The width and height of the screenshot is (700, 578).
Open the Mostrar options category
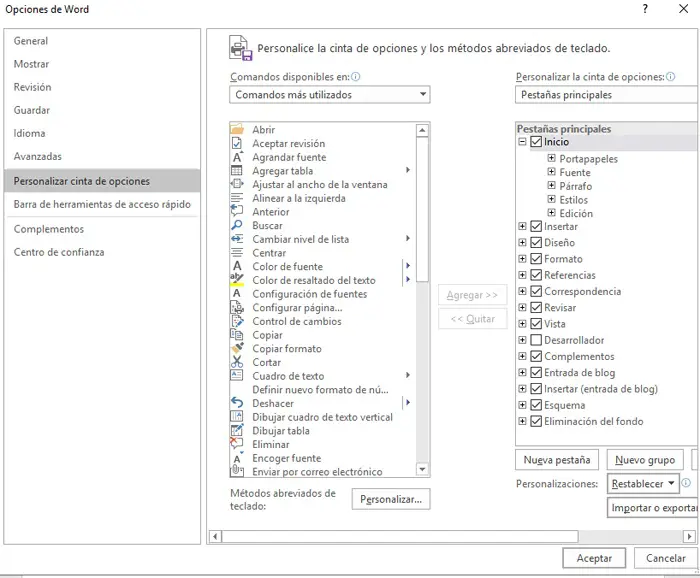coord(102,64)
